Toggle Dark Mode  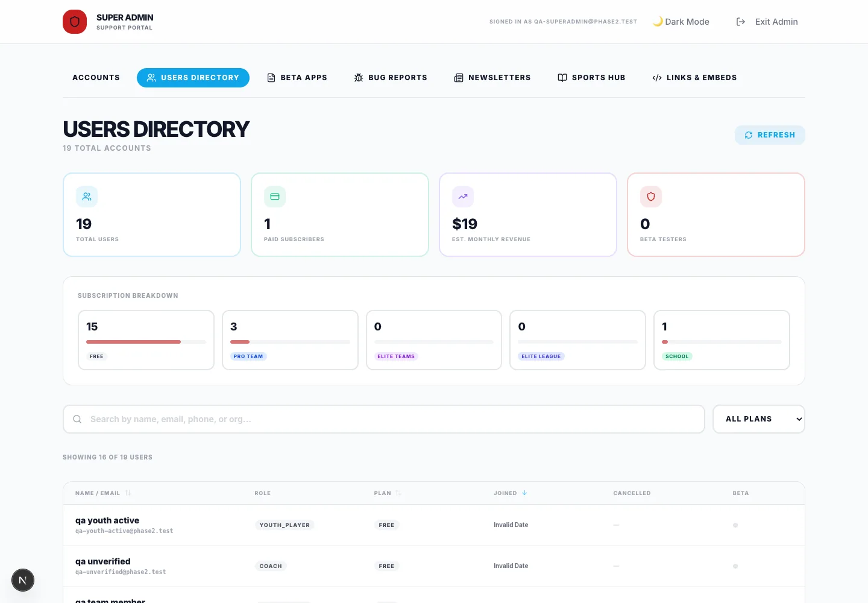[x=681, y=22]
